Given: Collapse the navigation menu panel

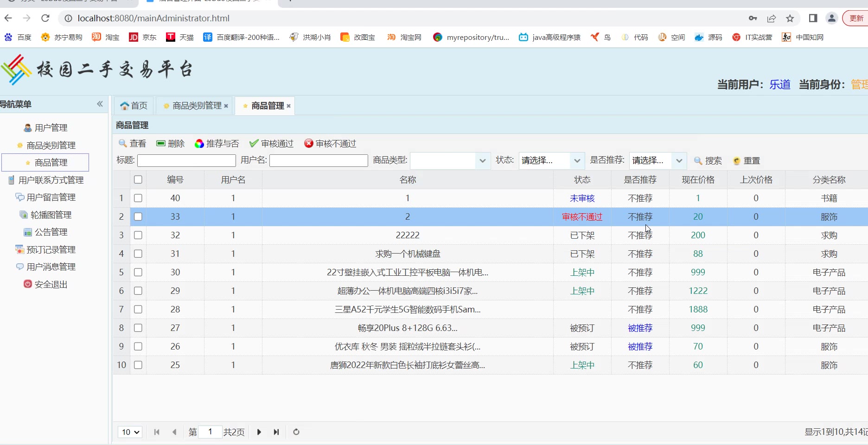Looking at the screenshot, I should 100,104.
